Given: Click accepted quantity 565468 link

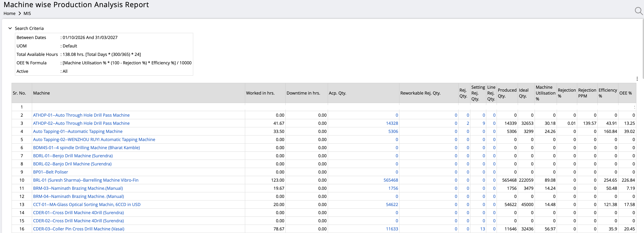Looking at the screenshot, I should [391, 180].
